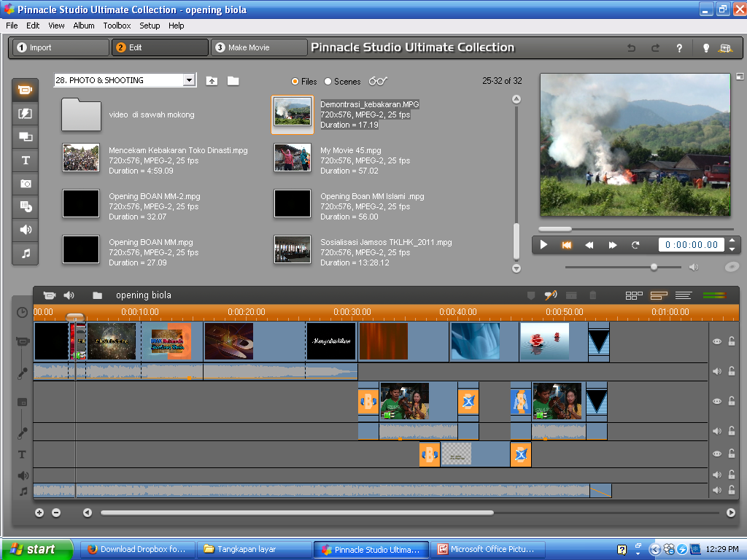Open the Videos album tab icon

[x=26, y=90]
